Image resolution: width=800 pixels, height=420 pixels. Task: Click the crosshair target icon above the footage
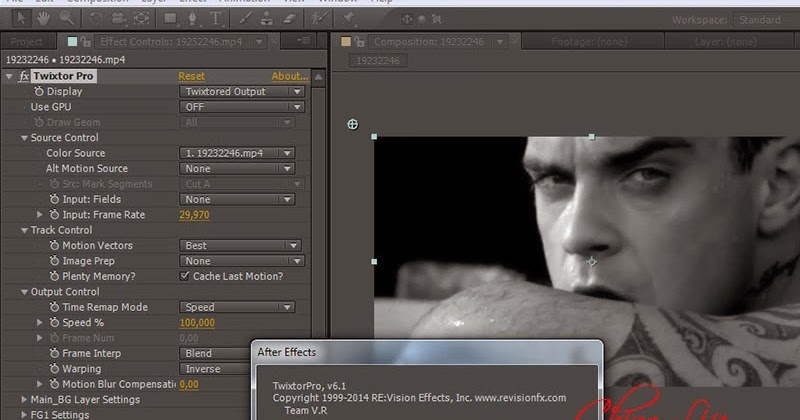353,124
